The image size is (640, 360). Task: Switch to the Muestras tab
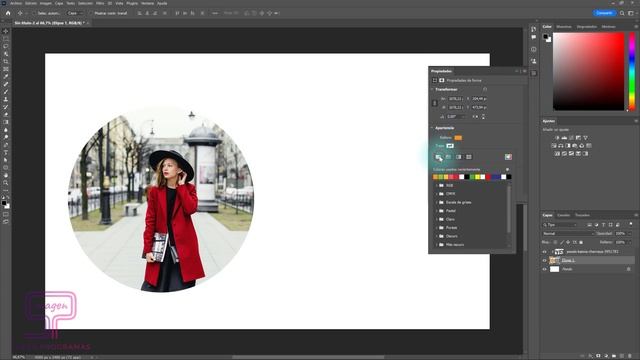[x=564, y=27]
